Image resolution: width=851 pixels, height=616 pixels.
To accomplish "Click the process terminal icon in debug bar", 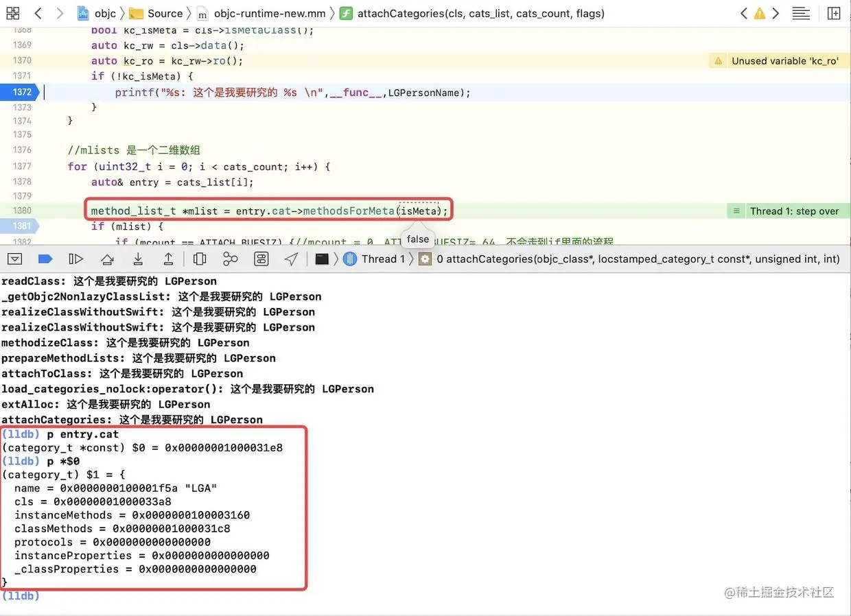I will click(x=322, y=259).
